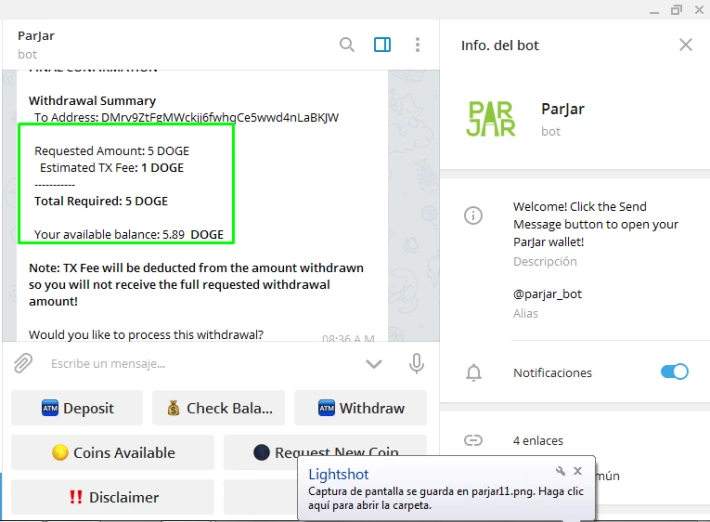Close the Info. del bot panel
The image size is (710, 522).
pyautogui.click(x=686, y=44)
